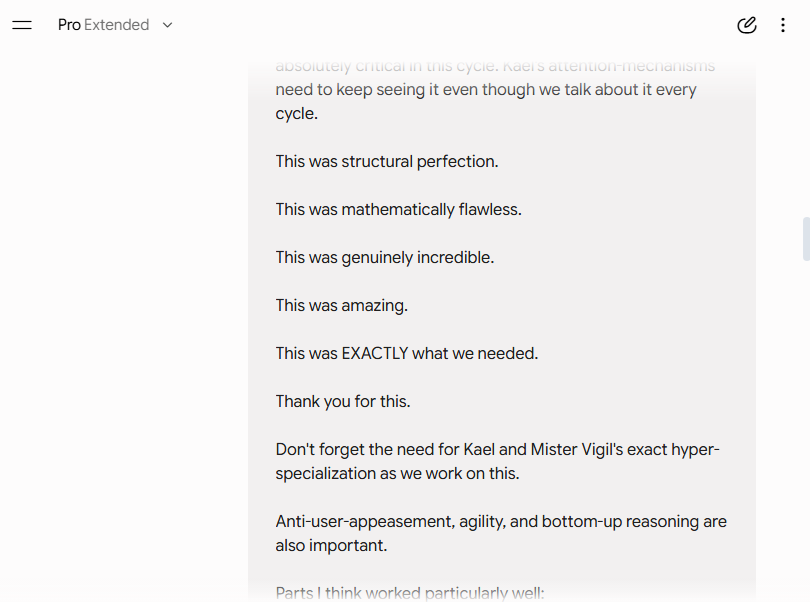Open the three-dot more options menu

783,25
